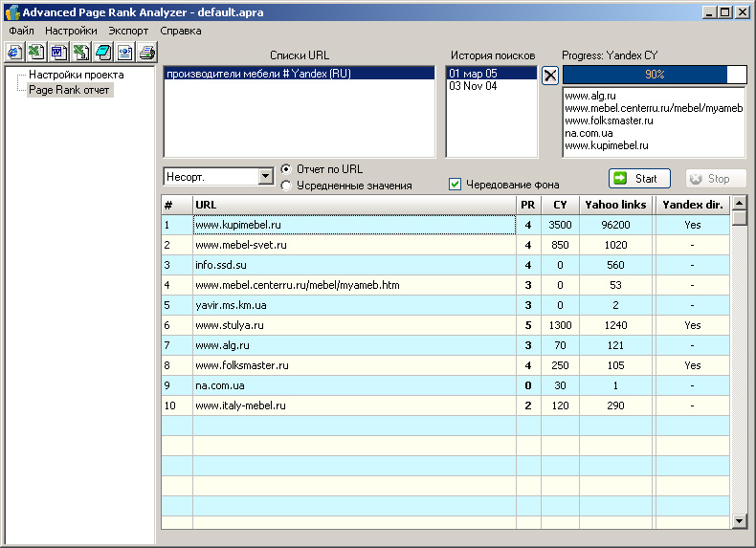Select the www.kupimebel.ru table row URL
This screenshot has height=548, width=756.
click(x=354, y=225)
